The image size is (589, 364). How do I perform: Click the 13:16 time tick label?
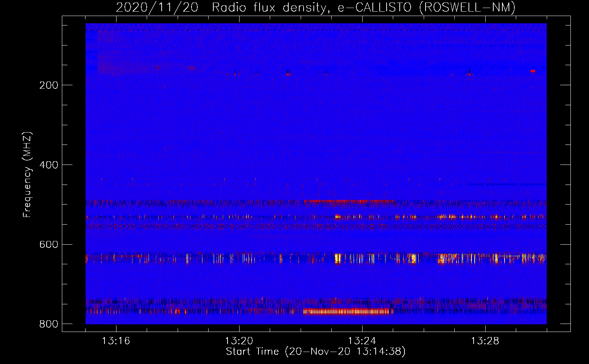tap(116, 341)
